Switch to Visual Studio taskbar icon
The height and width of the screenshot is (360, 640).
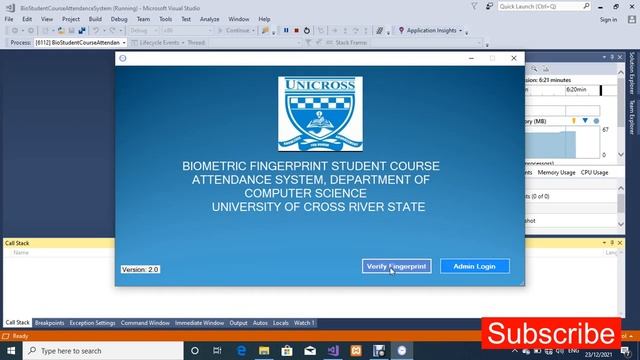pos(333,351)
